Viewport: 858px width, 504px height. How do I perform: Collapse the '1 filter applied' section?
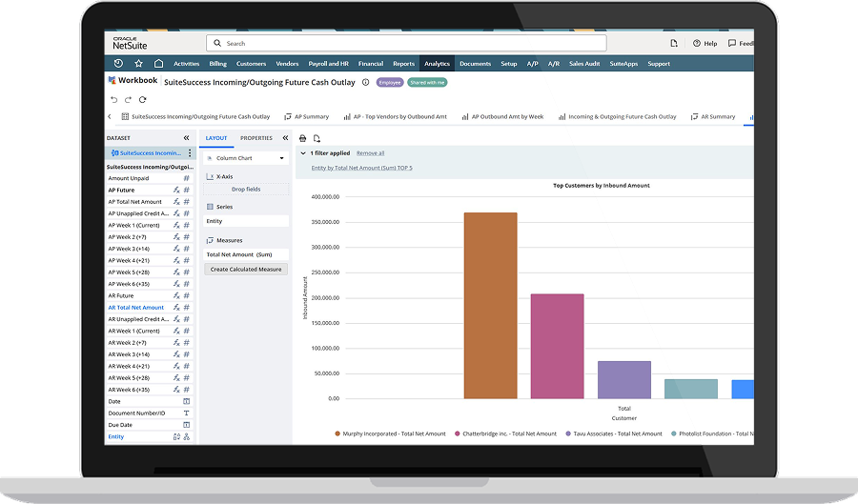(303, 152)
